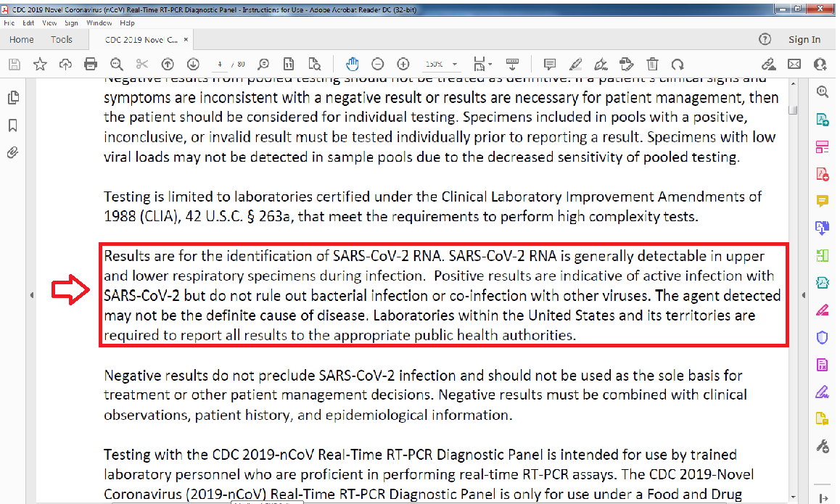
Task: Go to next page arrow
Action: click(x=193, y=65)
